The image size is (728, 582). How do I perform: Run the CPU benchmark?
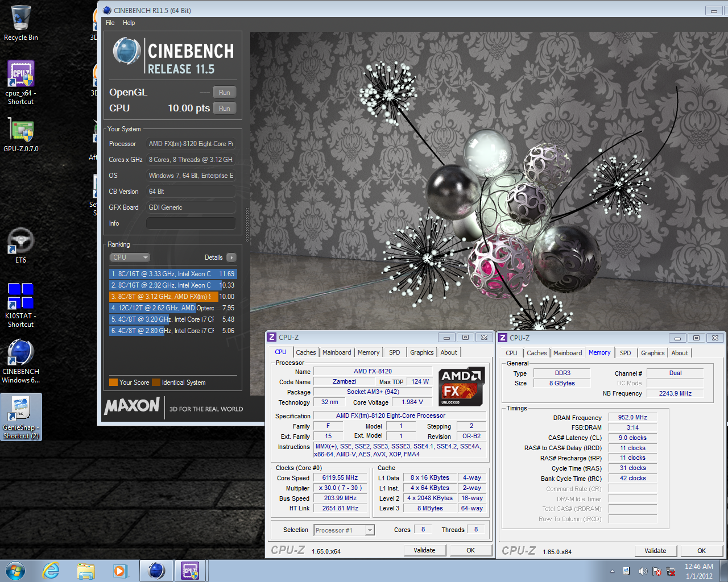coord(225,109)
